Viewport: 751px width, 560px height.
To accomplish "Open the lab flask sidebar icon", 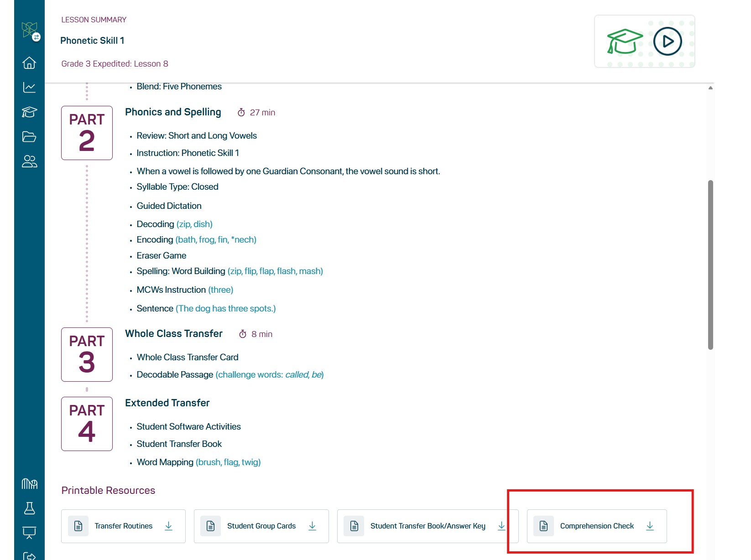I will (x=29, y=508).
